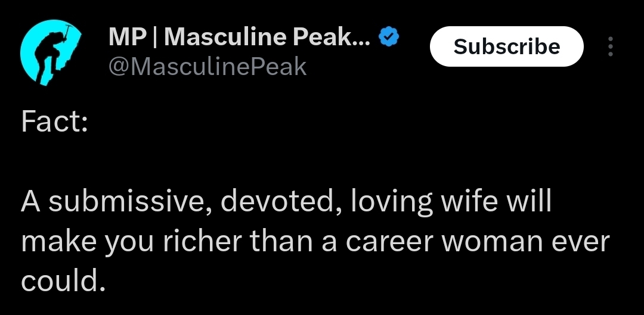Select the "Fact:" line of the post
The height and width of the screenshot is (315, 644).
click(54, 122)
